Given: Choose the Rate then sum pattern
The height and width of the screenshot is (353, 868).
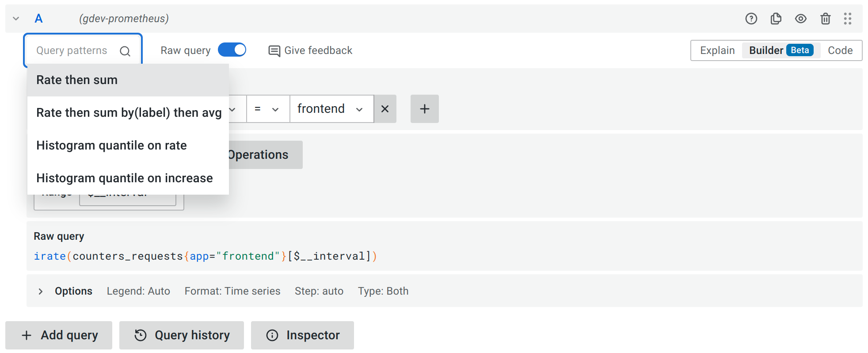Looking at the screenshot, I should point(77,80).
